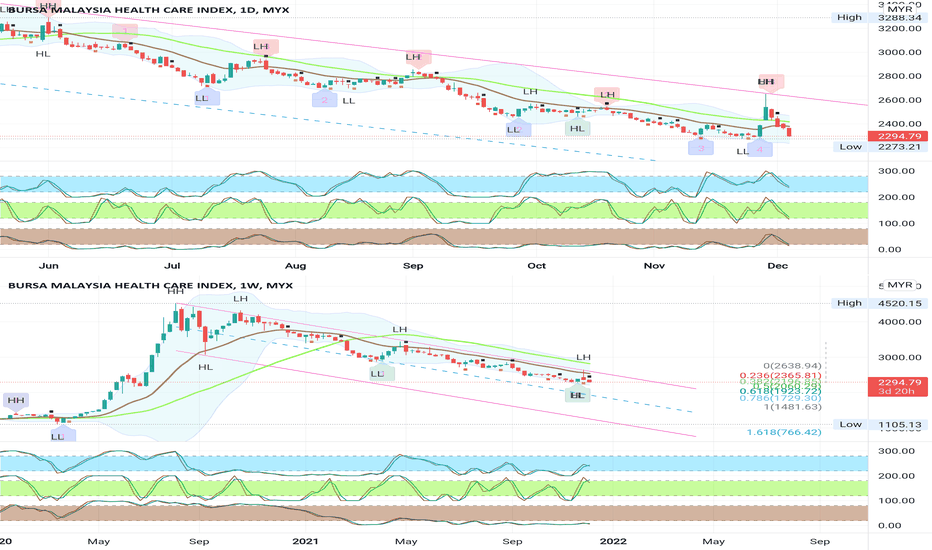Select Fibonacci level 1(1481.63)

(792, 407)
